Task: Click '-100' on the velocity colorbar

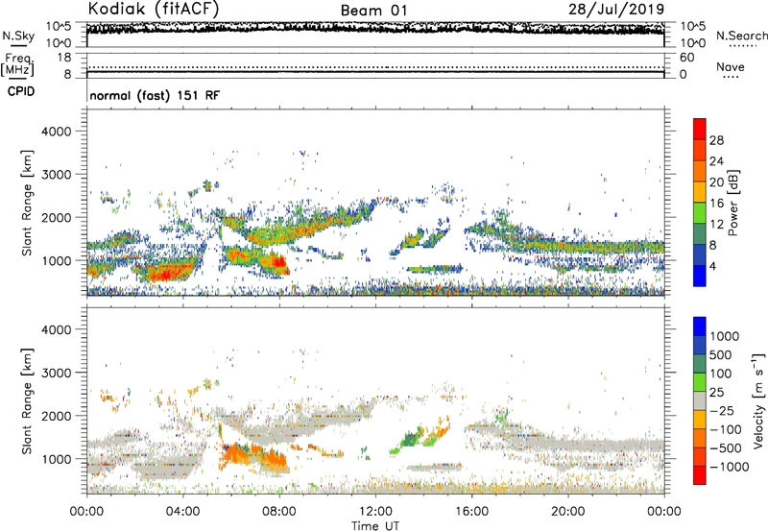Action: (726, 429)
